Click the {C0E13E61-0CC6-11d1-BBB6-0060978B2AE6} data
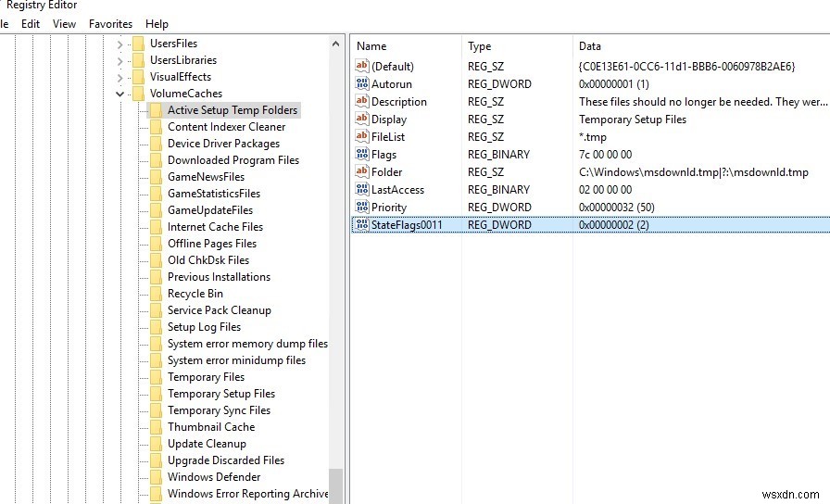Viewport: 830px width, 504px height. coord(687,66)
